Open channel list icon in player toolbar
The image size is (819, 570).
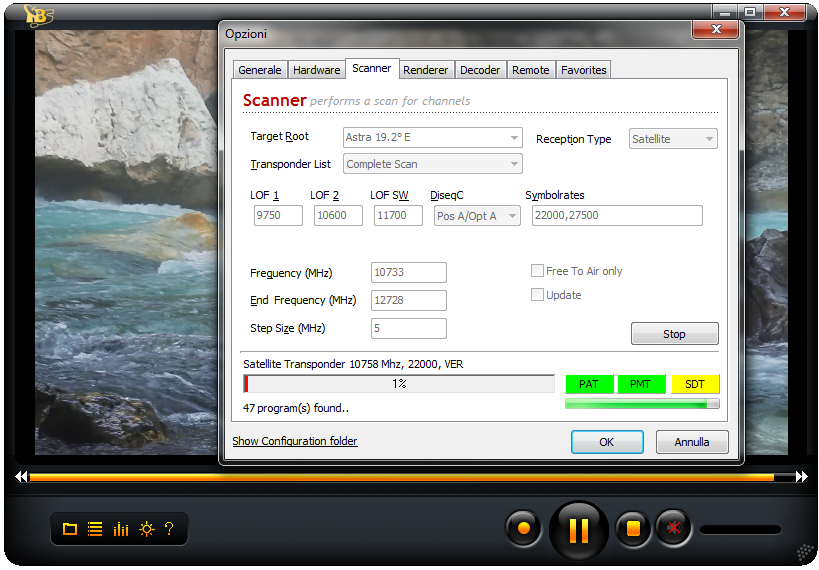[95, 529]
